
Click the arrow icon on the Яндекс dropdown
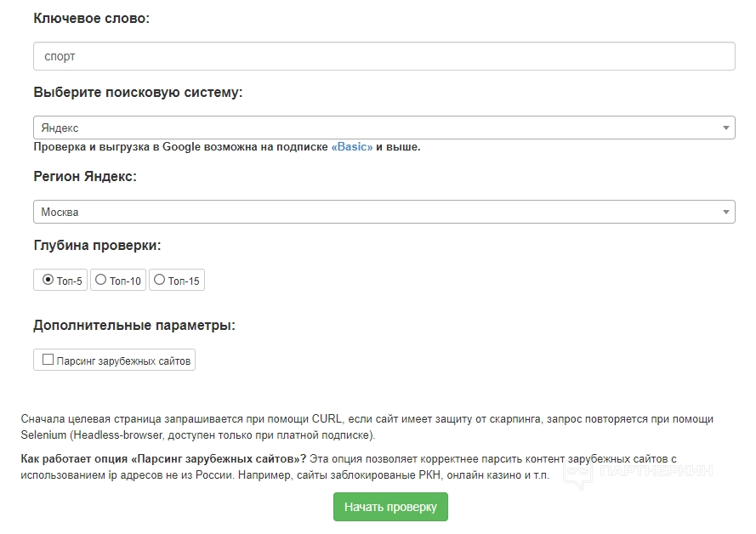[726, 128]
